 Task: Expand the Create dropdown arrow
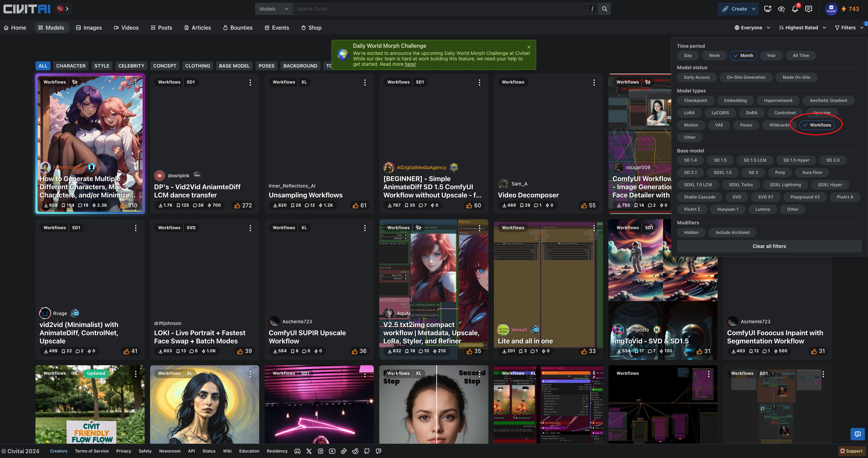[754, 9]
